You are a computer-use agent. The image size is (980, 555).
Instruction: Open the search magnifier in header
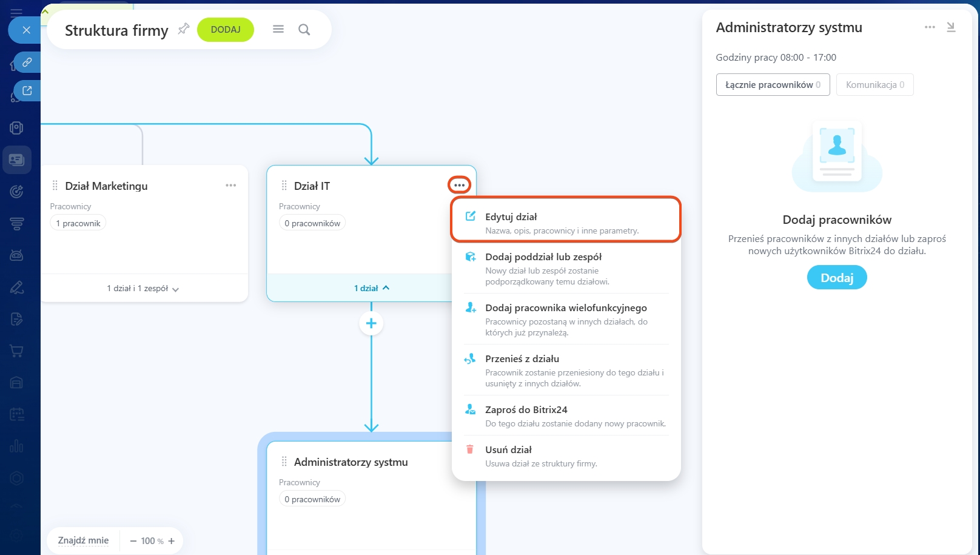[304, 30]
